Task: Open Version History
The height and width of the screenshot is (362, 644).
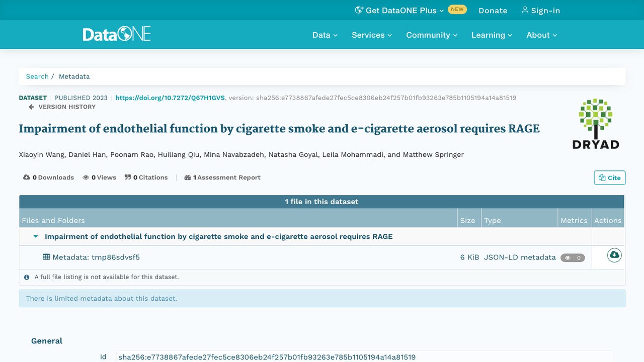Action: coord(62,107)
